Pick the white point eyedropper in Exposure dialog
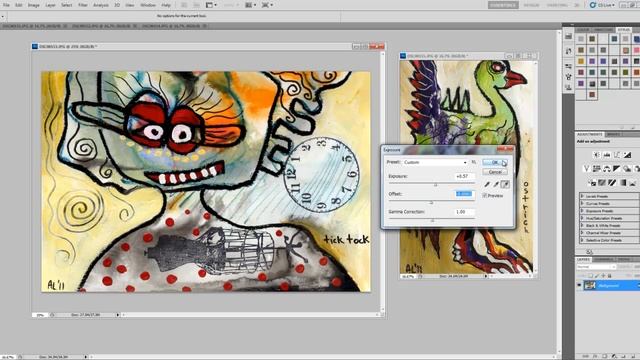Screen dimensions: 640x360 505,184
